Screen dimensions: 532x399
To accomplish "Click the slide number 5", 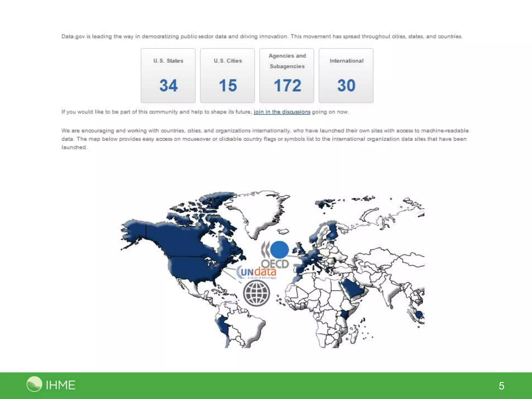I will click(501, 386).
